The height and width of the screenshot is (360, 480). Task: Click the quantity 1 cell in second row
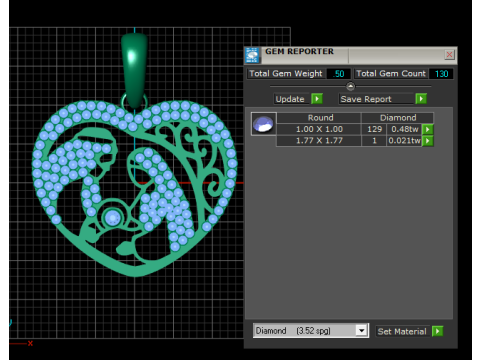(374, 141)
